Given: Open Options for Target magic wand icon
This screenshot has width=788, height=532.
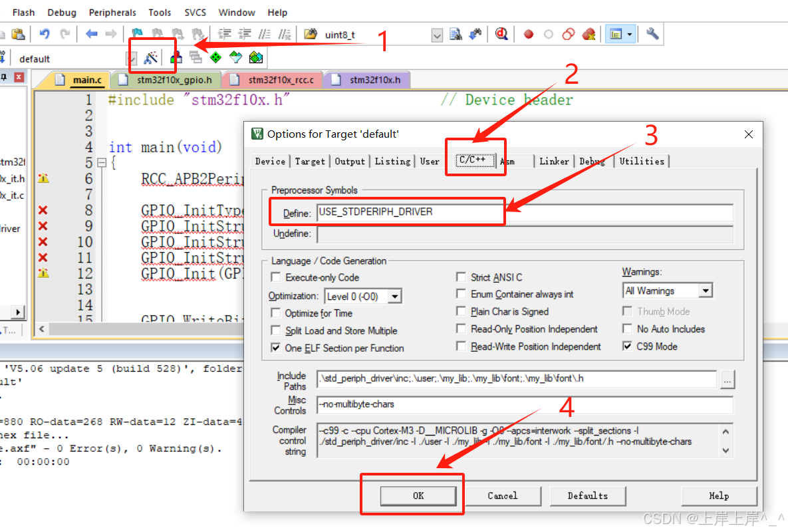Looking at the screenshot, I should (150, 58).
